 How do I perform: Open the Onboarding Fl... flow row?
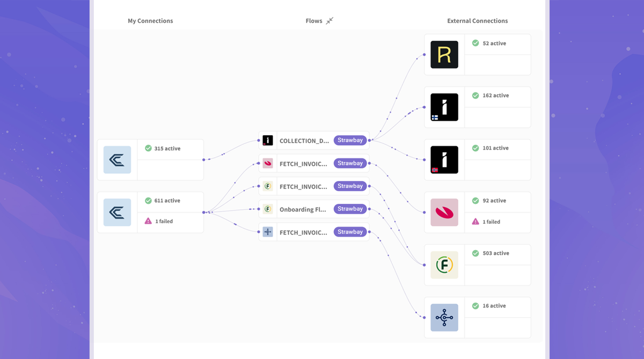[x=303, y=210]
